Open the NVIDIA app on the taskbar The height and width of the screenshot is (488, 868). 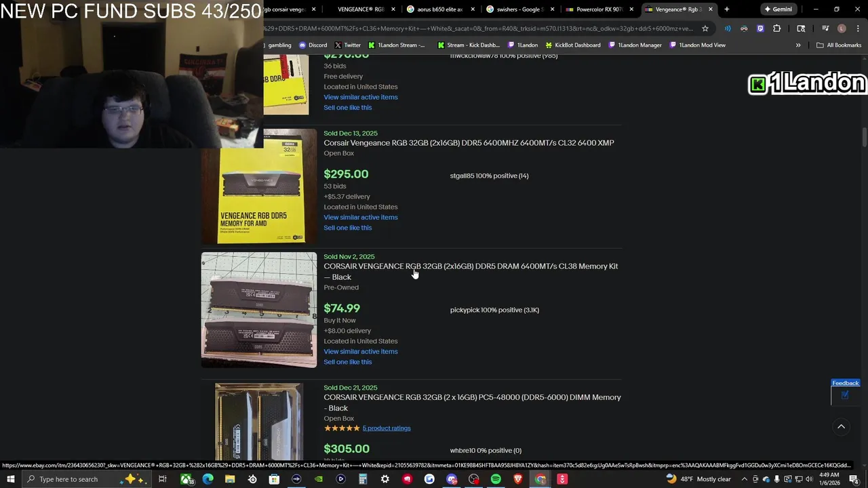(319, 479)
